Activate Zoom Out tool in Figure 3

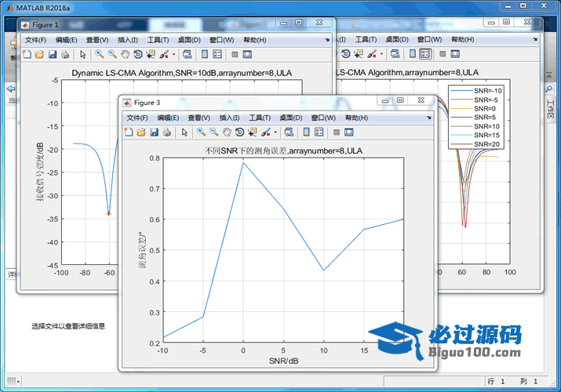pos(214,132)
